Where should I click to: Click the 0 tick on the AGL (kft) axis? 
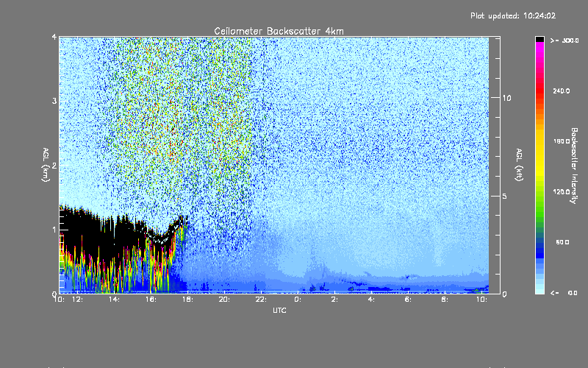(x=504, y=294)
